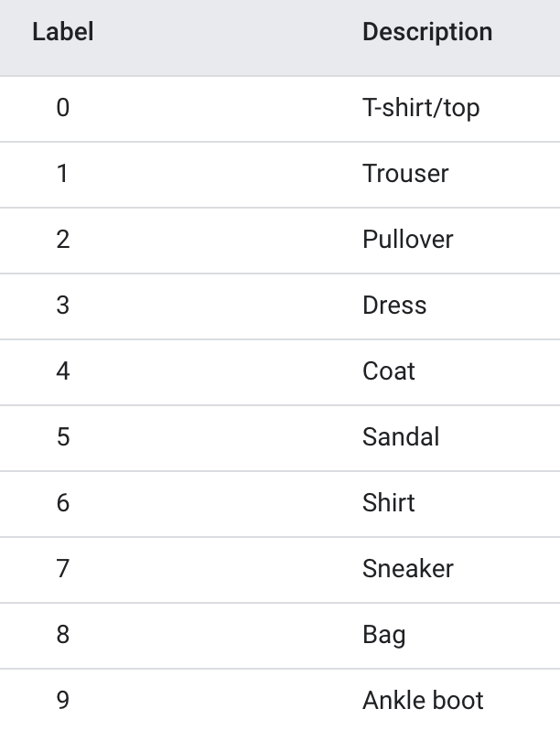Screen dimensions: 560x730
Task: Select the Sneaker description cell
Action: (x=407, y=569)
